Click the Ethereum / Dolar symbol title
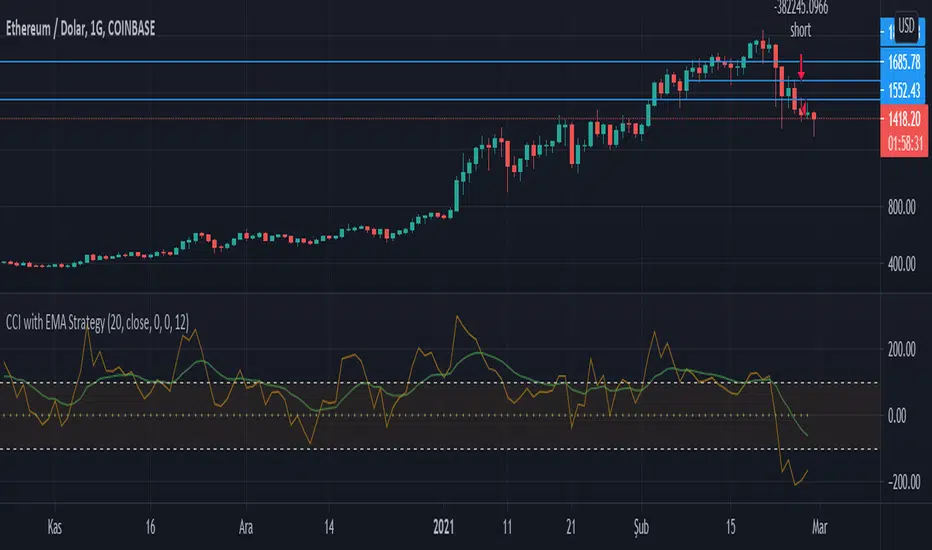Viewport: 932px width, 550px height. 80,29
